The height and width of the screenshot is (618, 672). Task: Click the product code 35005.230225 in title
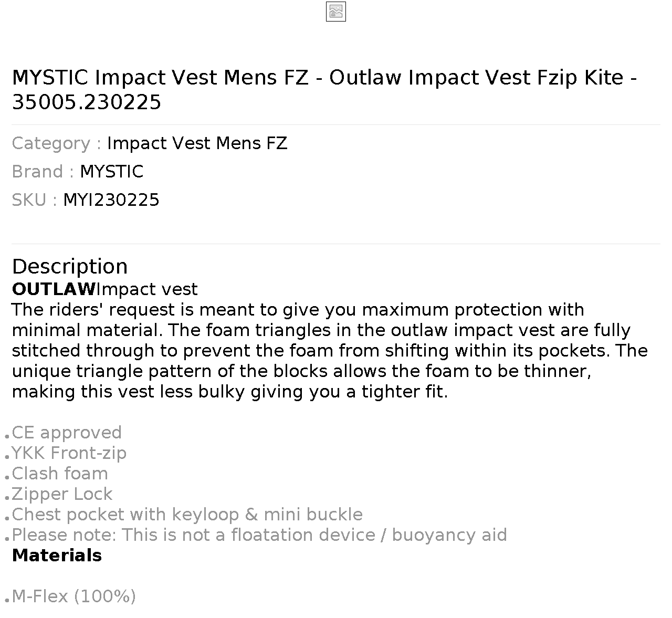87,102
